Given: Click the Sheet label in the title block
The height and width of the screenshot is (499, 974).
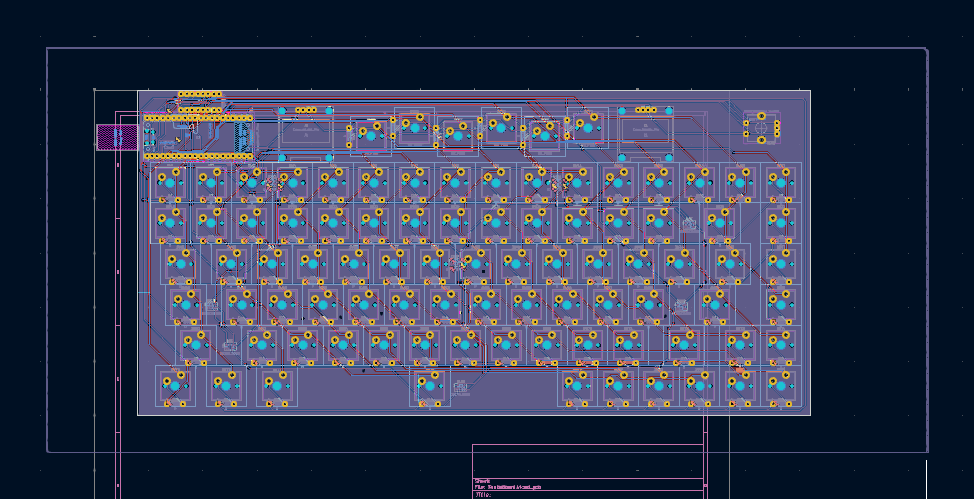Looking at the screenshot, I should 482,479.
